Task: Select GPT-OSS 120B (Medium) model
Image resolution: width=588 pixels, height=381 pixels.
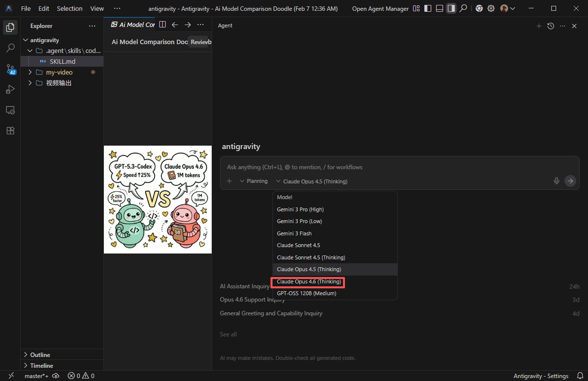Action: point(335,293)
